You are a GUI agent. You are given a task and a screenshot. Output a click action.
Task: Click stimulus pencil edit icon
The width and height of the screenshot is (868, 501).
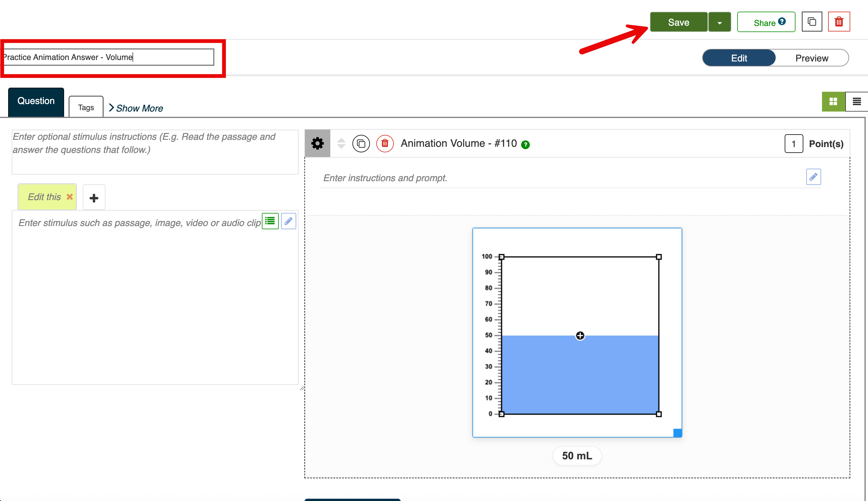click(288, 221)
